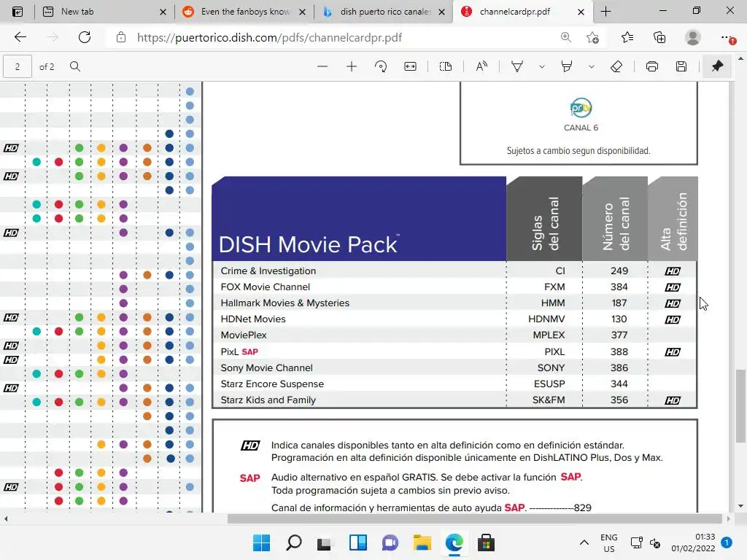Click channel number 249
This screenshot has width=747, height=560.
[x=619, y=271]
